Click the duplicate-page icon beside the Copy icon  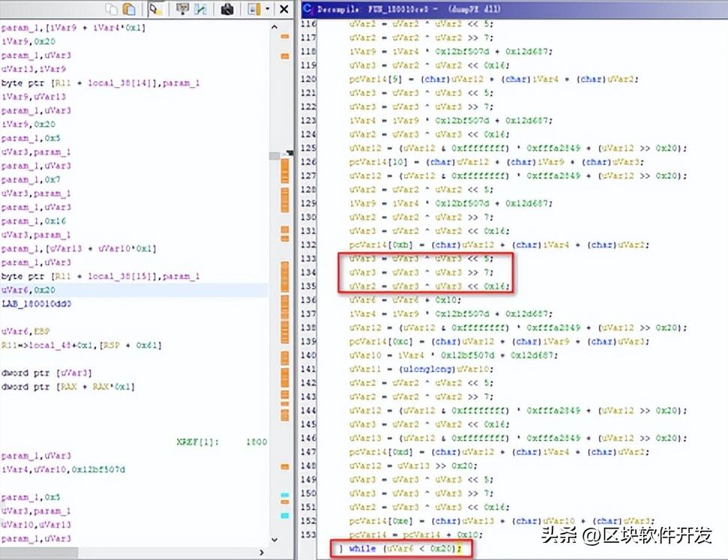tap(129, 9)
